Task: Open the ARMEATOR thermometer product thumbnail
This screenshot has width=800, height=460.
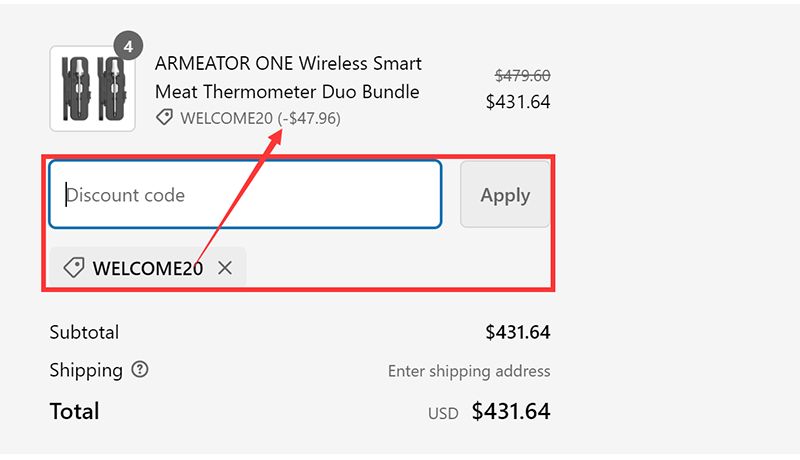Action: point(92,88)
